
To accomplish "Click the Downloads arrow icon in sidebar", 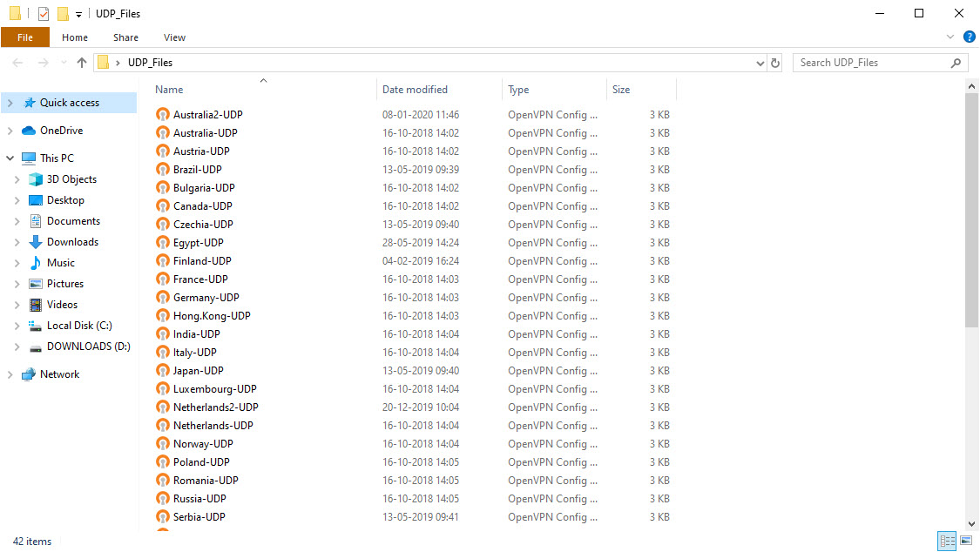I will [36, 242].
